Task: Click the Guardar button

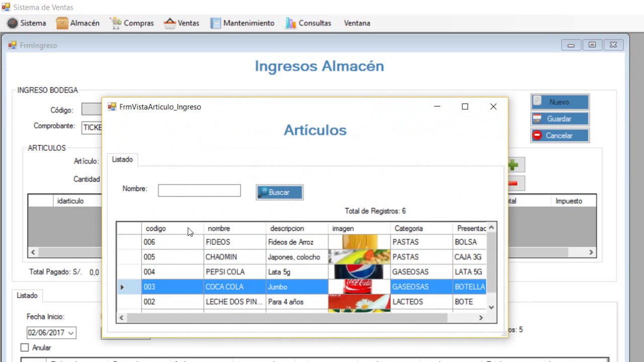Action: (x=559, y=119)
